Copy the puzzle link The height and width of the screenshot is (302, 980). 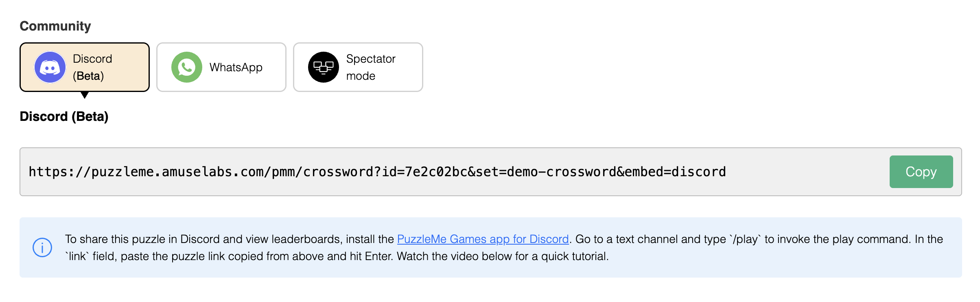tap(921, 172)
